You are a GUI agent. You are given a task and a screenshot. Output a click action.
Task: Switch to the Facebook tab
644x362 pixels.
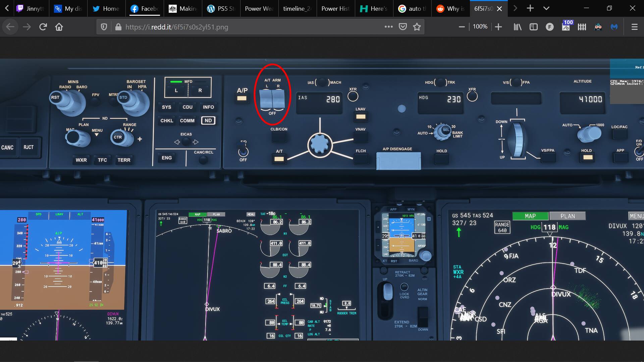[x=145, y=9]
